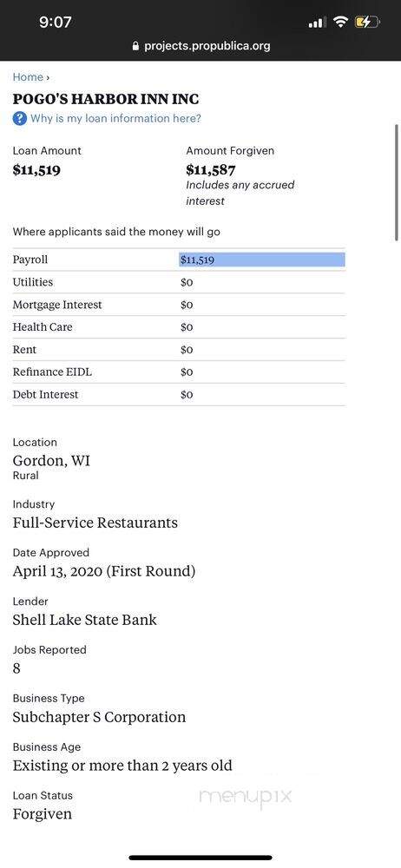Image resolution: width=401 pixels, height=868 pixels.
Task: Click the Amount Forgiven $11,587 value
Action: (211, 169)
